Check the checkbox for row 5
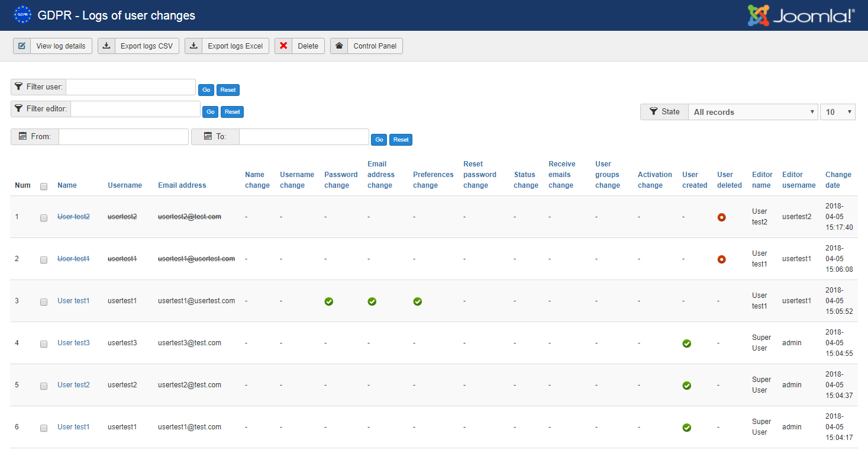The image size is (868, 456). (44, 386)
